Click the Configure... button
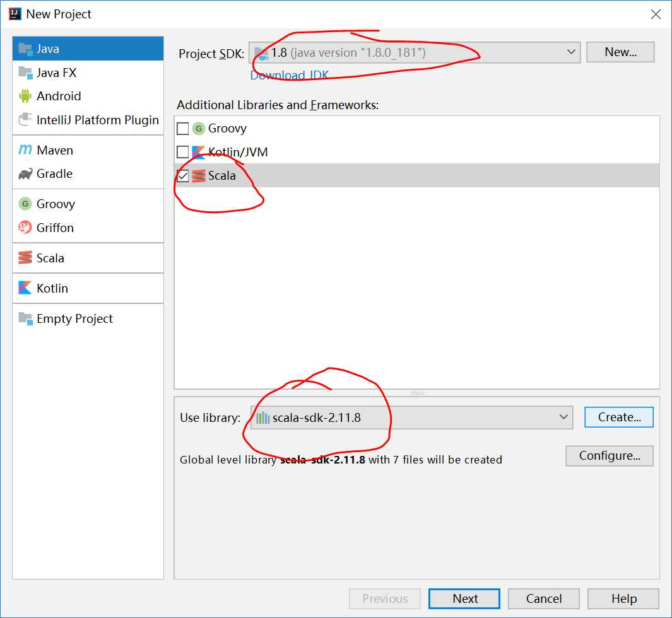The height and width of the screenshot is (618, 672). 610,456
